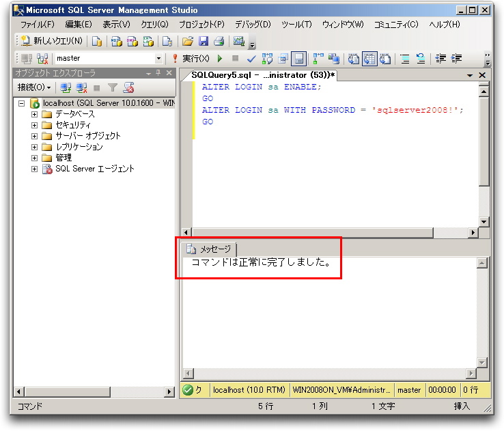This screenshot has width=504, height=431.
Task: Toggle Results to Grid mode
Action: coord(369,59)
